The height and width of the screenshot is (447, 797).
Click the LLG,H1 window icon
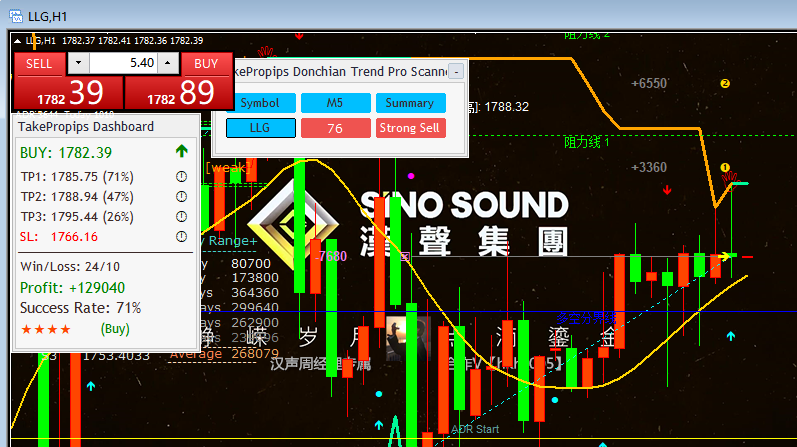point(16,16)
